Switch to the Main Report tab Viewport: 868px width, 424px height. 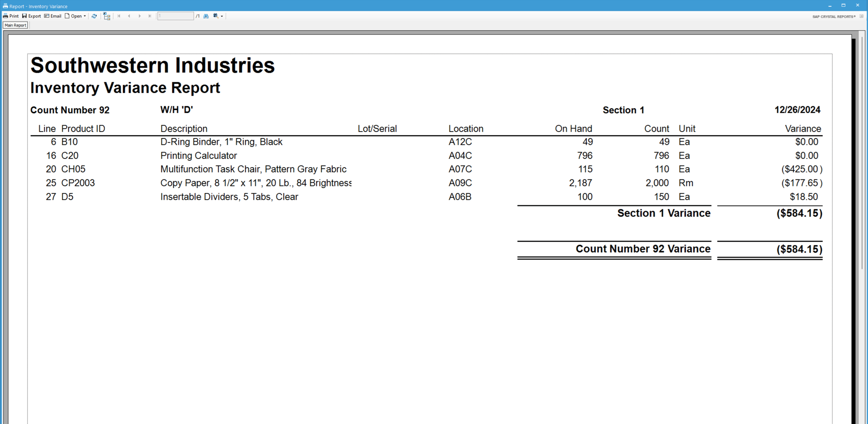point(15,25)
